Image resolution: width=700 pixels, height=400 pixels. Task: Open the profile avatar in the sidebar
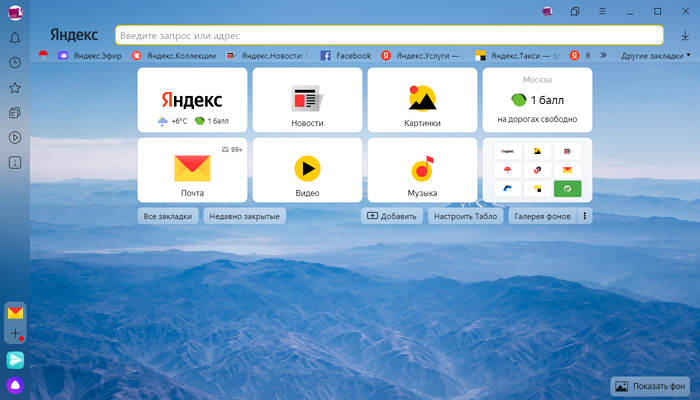click(15, 12)
